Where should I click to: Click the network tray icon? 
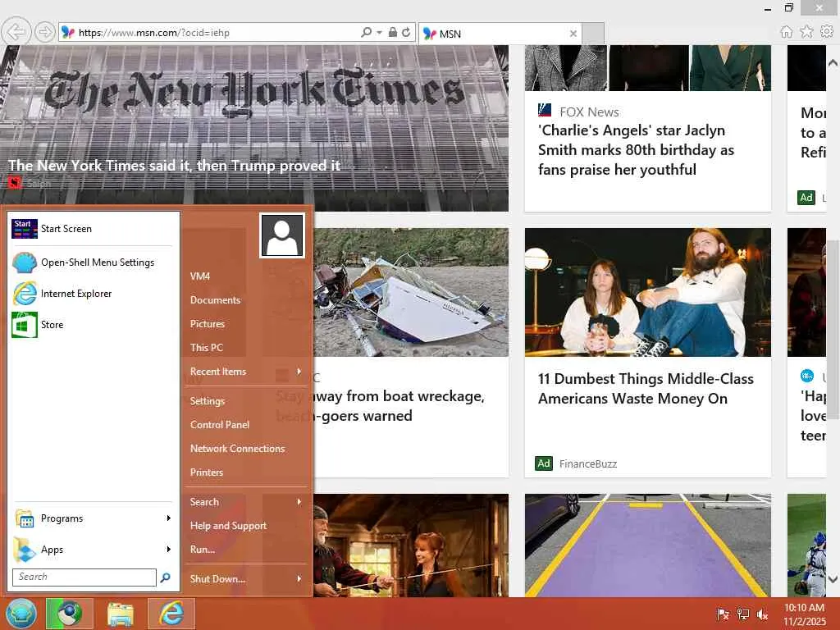pyautogui.click(x=743, y=614)
